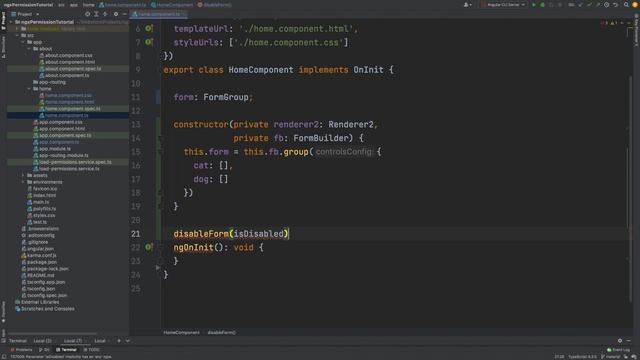Open load-permissions.service.spec.ts file
Viewport: 640px width, 360px height.
tap(73, 162)
